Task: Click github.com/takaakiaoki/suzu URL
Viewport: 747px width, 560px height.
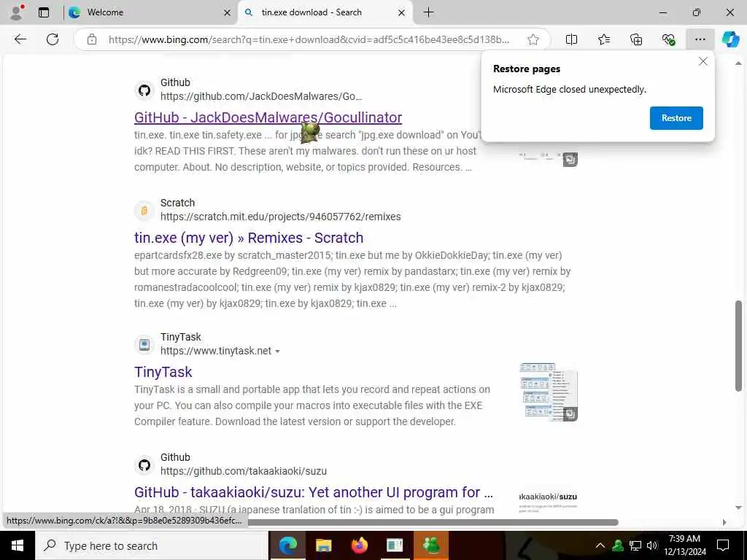Action: pyautogui.click(x=244, y=472)
